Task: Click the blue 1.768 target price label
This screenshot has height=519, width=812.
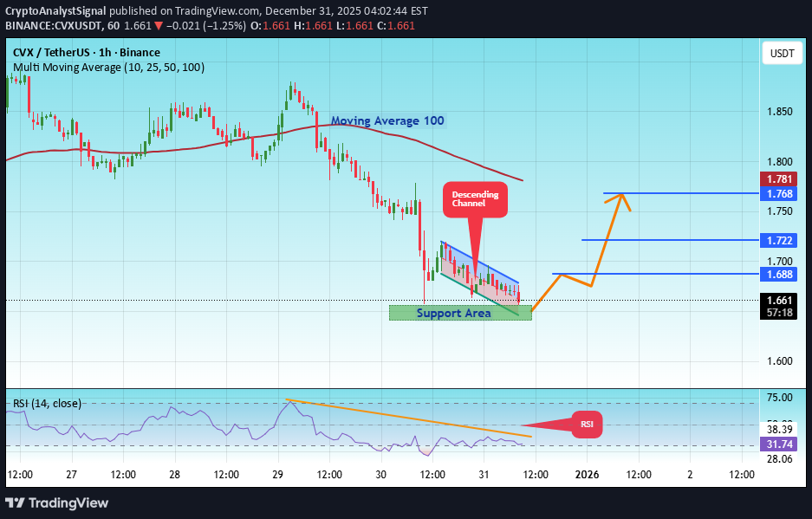Action: click(x=777, y=193)
